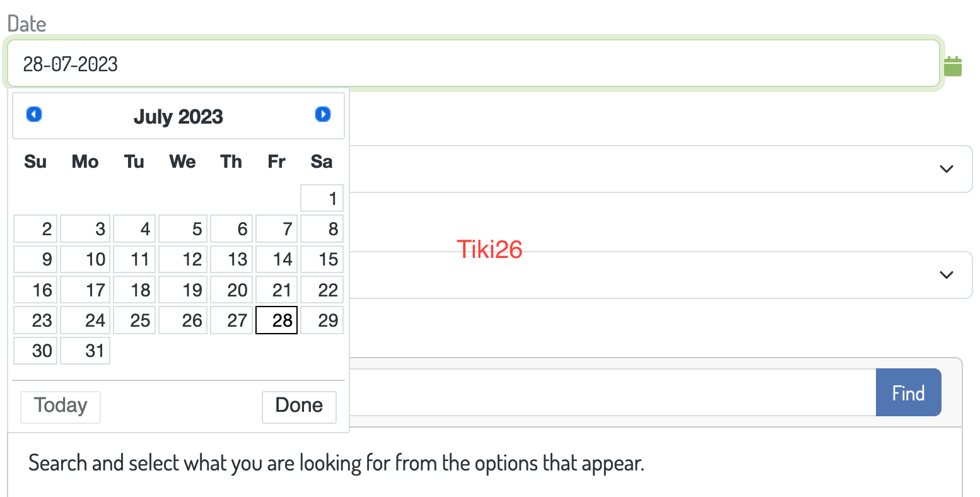Advance calendar to next month

click(323, 114)
